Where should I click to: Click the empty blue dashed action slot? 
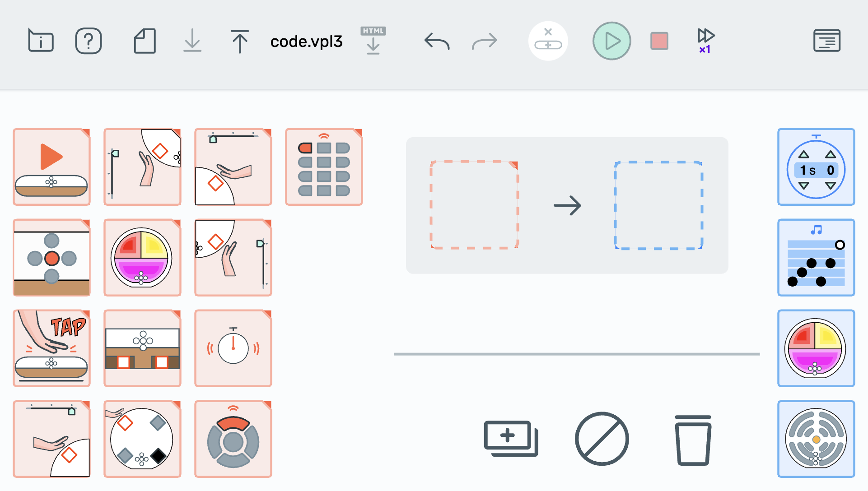658,205
